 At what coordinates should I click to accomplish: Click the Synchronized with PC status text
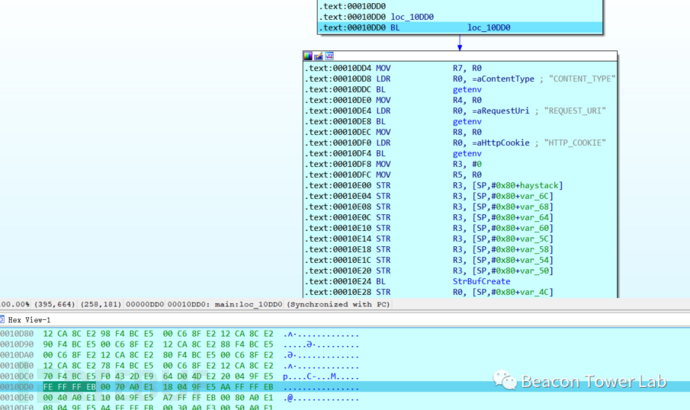pyautogui.click(x=338, y=304)
